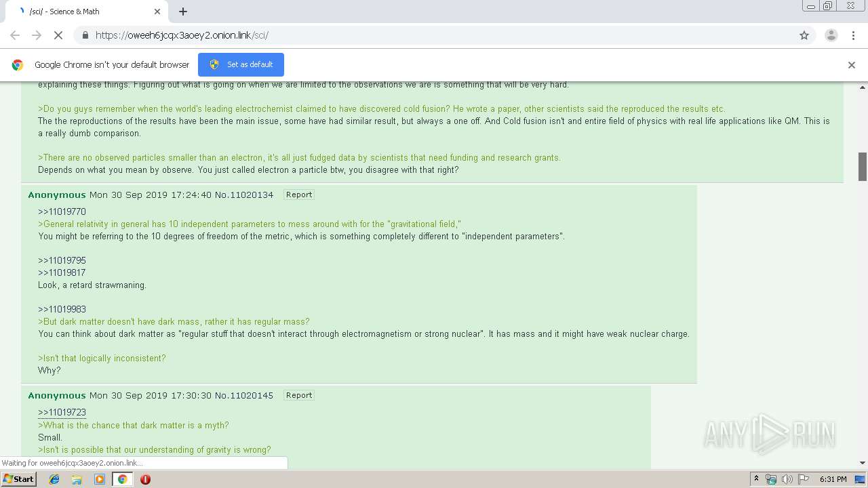Click the Google Chrome icon in notification bar
Screen dimensions: 868x488
(18, 65)
